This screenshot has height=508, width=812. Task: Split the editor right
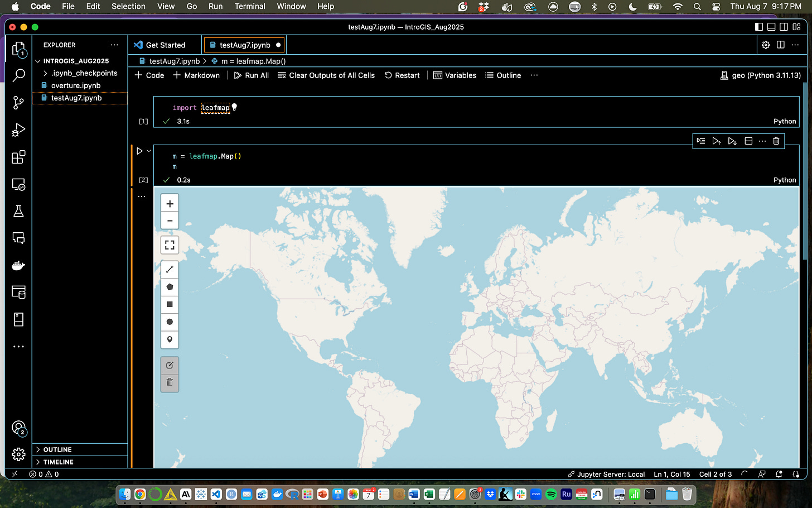point(781,45)
